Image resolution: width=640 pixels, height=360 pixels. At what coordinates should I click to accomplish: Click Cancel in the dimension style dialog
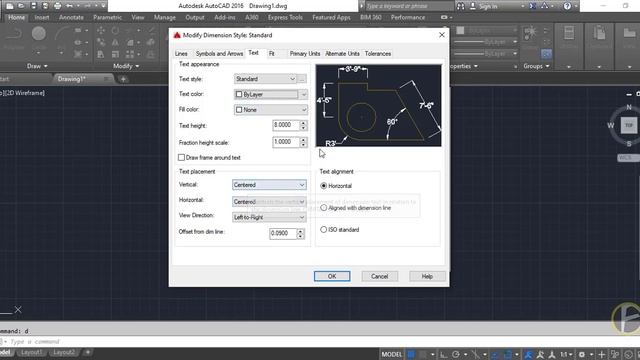point(380,276)
